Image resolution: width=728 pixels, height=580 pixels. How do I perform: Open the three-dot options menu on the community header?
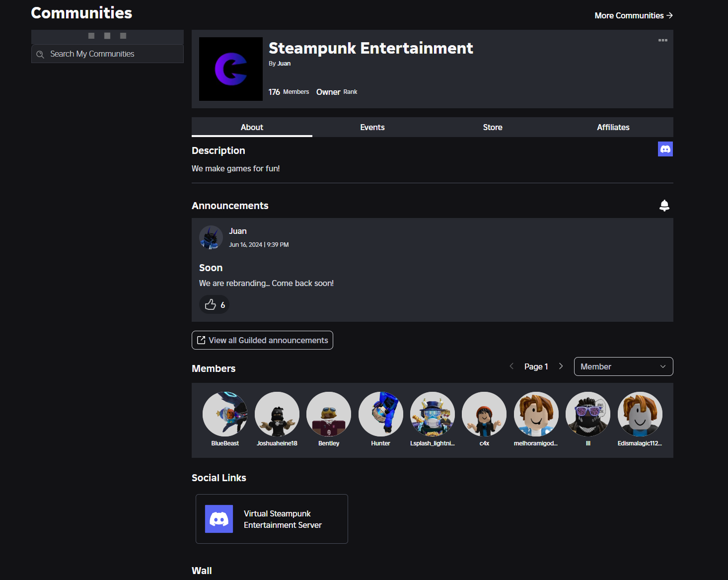coord(662,40)
